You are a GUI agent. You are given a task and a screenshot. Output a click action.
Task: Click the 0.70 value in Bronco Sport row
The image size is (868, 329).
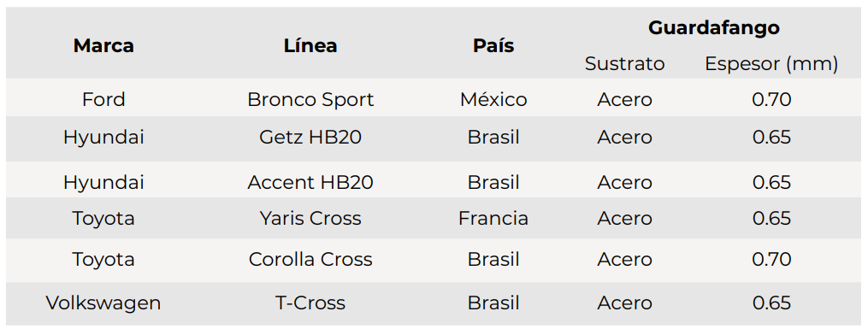click(771, 99)
